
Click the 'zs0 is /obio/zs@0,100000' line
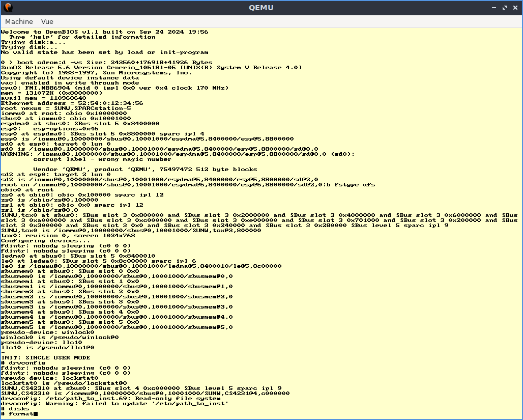pyautogui.click(x=50, y=200)
